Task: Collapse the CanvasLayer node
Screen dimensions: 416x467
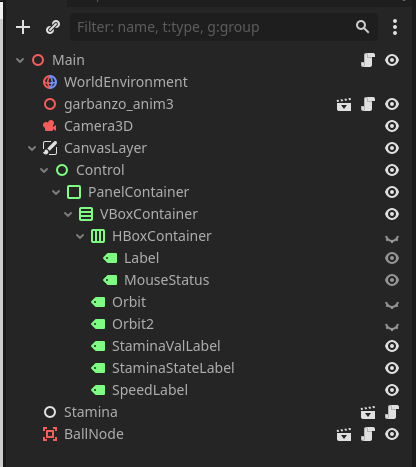Action: tap(32, 148)
